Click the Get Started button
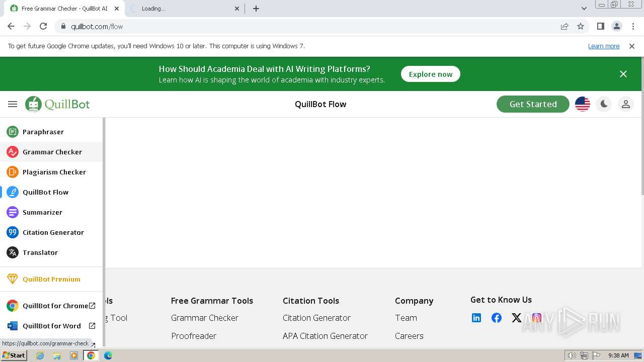Screen dimensions: 644x362 click(533, 104)
